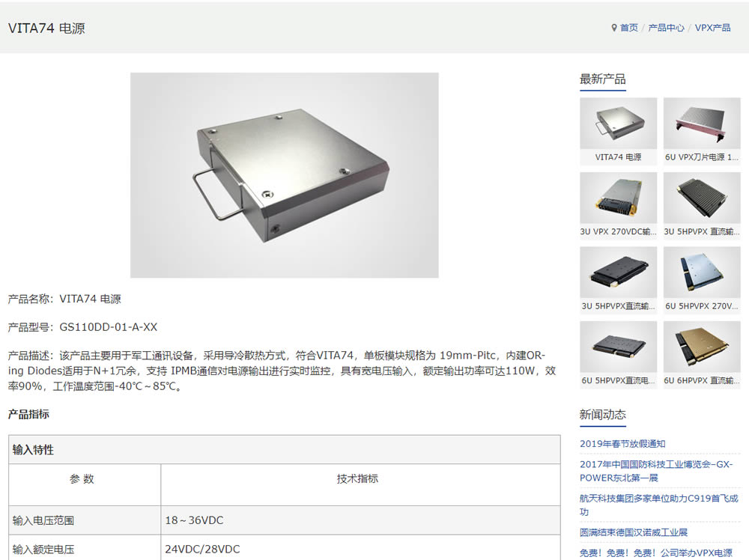This screenshot has width=749, height=560.
Task: Open 3U 5HPVPX 直流输 heatsink thumbnail
Action: click(x=702, y=198)
